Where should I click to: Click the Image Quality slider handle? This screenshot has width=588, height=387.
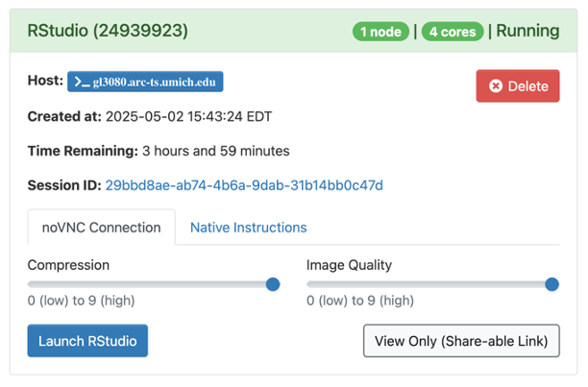[x=551, y=284]
